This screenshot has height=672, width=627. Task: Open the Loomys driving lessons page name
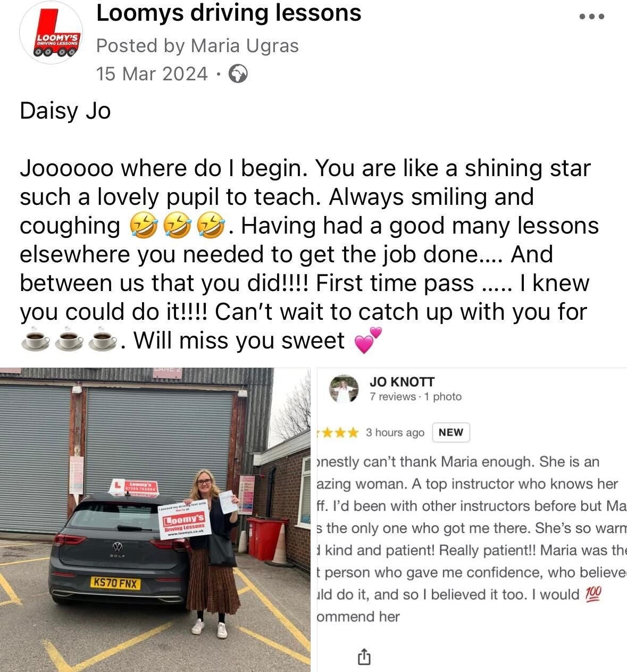point(229,13)
